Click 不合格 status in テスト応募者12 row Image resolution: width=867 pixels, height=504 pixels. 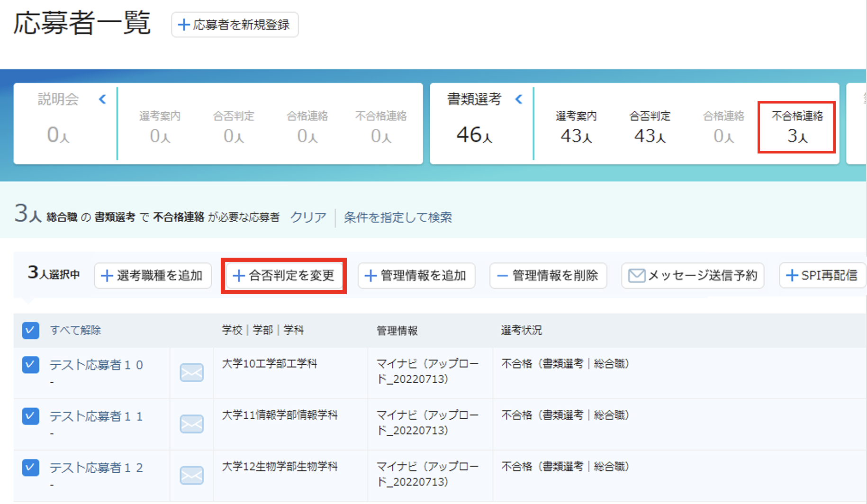tap(565, 467)
